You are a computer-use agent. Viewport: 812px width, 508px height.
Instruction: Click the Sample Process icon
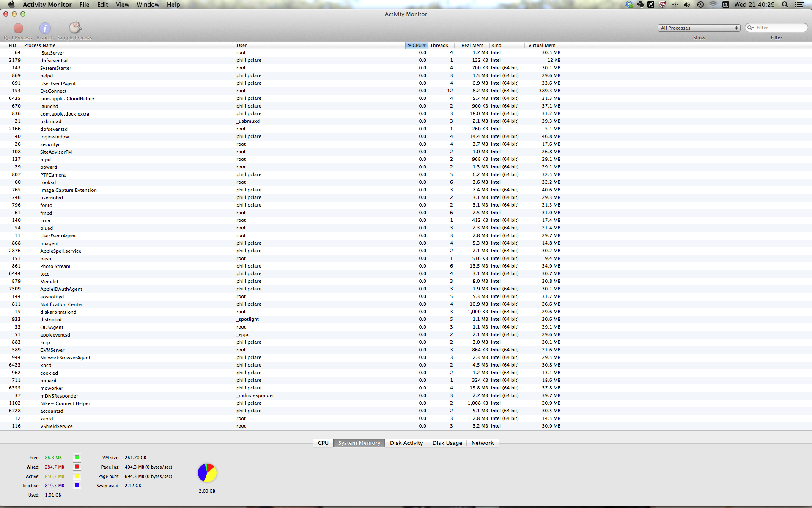click(75, 28)
